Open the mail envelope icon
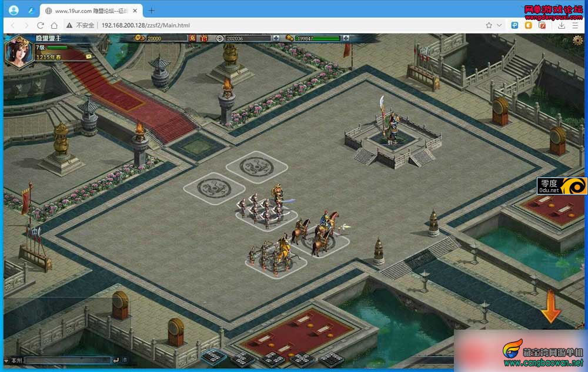 (89, 56)
